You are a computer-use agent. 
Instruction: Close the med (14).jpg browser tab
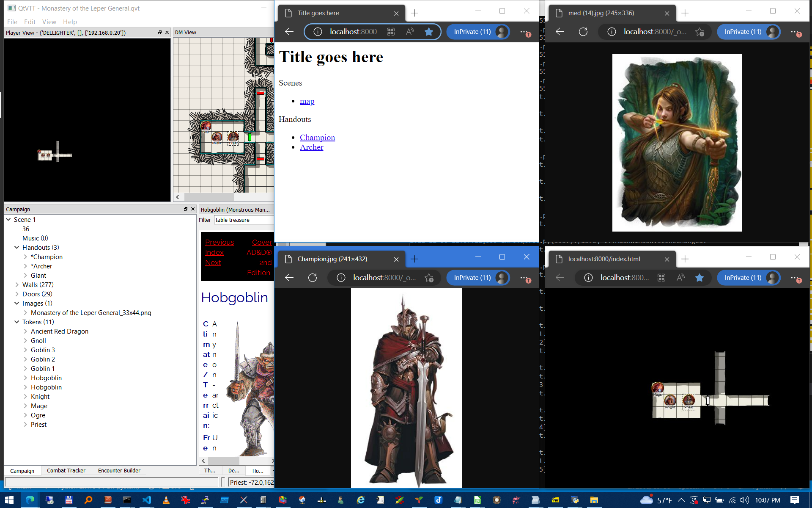click(667, 13)
